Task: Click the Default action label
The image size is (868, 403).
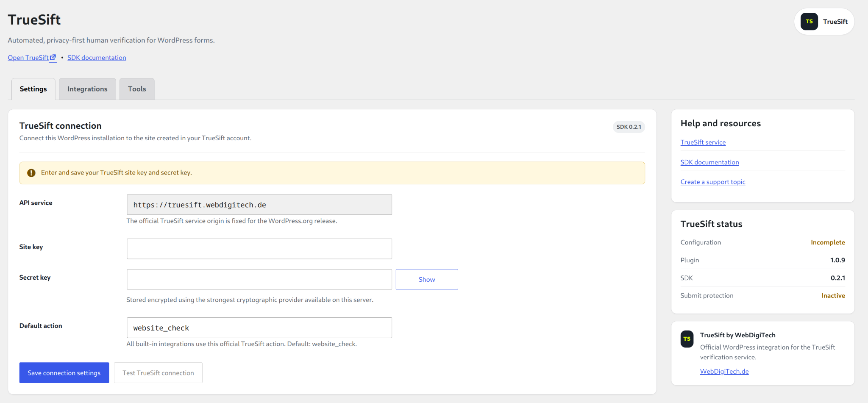Action: pos(41,326)
